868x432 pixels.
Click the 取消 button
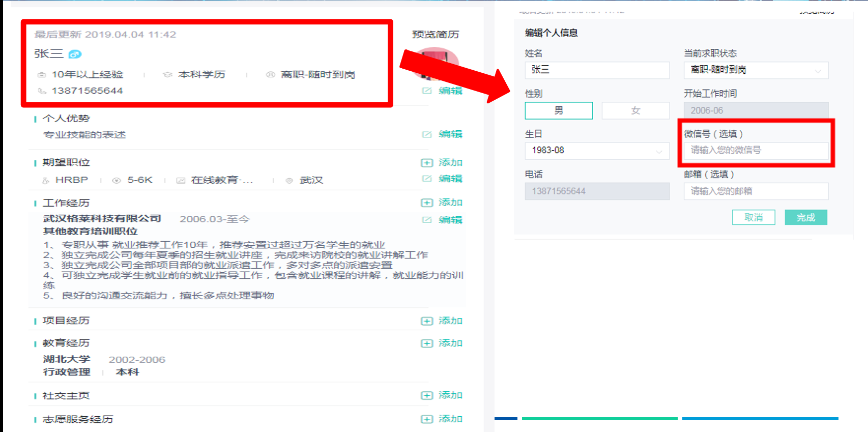(x=754, y=217)
